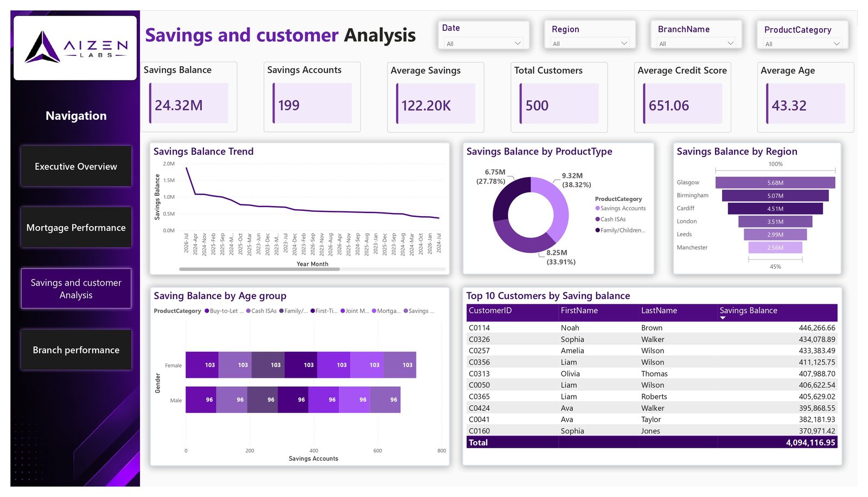The image size is (868, 497).
Task: Select Glasgow 5.68M funnel bar
Action: coord(775,183)
